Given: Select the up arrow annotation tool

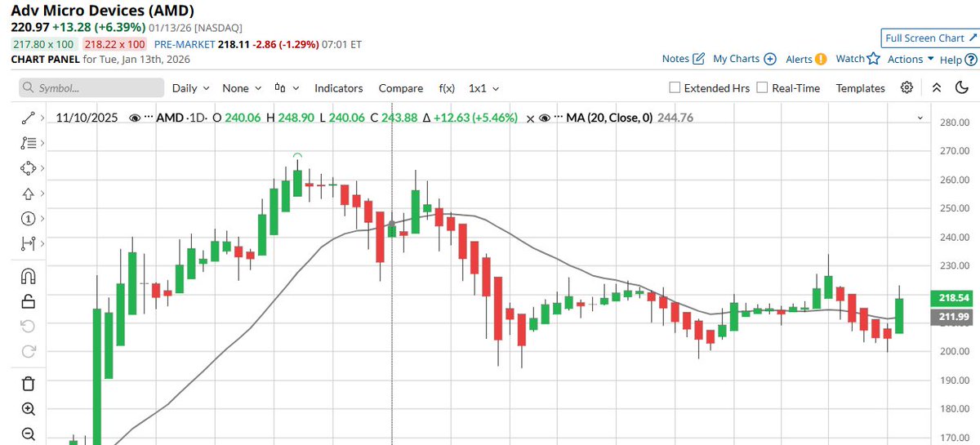Looking at the screenshot, I should [x=28, y=194].
